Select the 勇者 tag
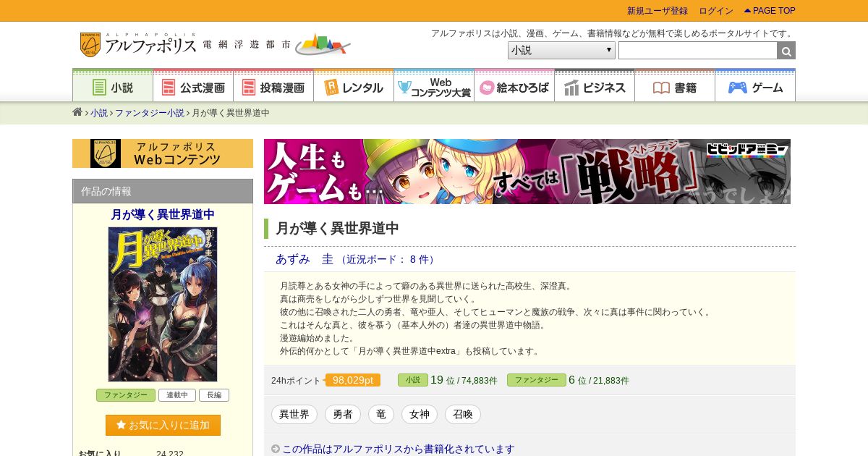868x456 pixels. pyautogui.click(x=343, y=415)
